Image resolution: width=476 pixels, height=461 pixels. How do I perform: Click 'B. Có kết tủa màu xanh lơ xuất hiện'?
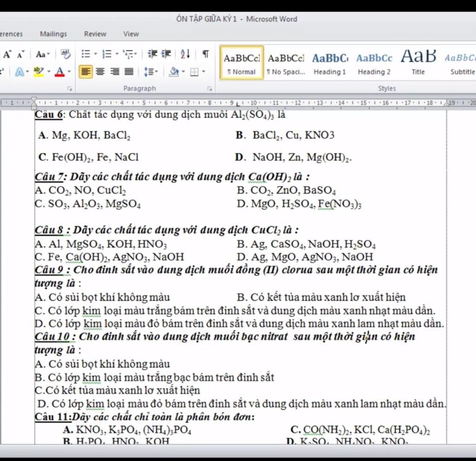(x=321, y=297)
